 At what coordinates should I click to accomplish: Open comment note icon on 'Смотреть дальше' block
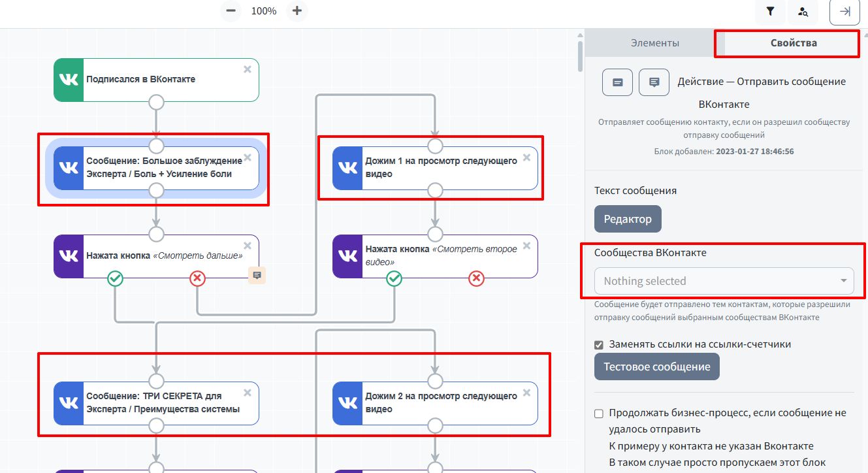[257, 275]
